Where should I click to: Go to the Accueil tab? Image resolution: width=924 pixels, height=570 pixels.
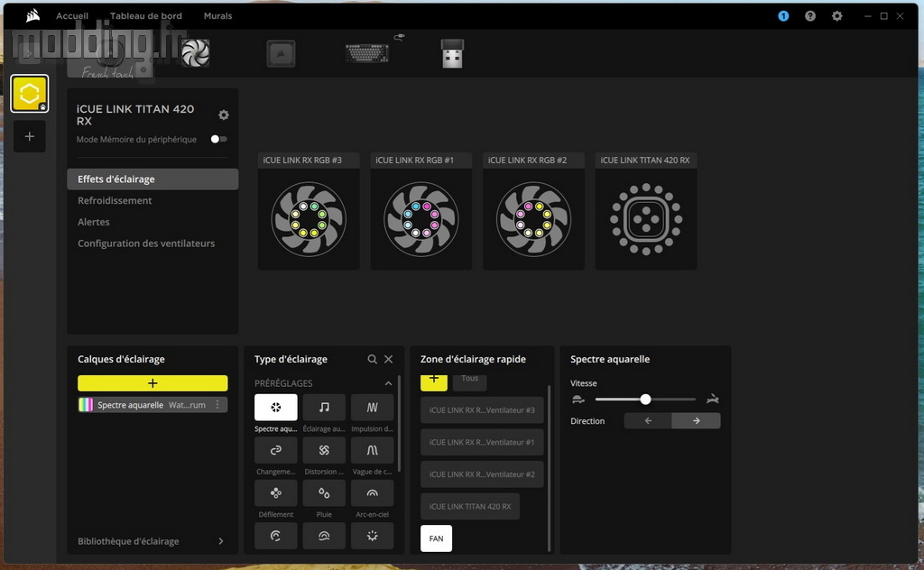[x=72, y=16]
